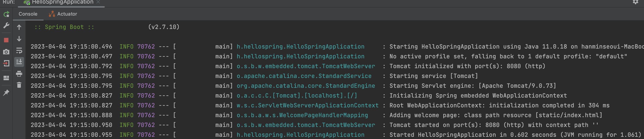
Task: Print console output with printer icon
Action: click(x=19, y=74)
